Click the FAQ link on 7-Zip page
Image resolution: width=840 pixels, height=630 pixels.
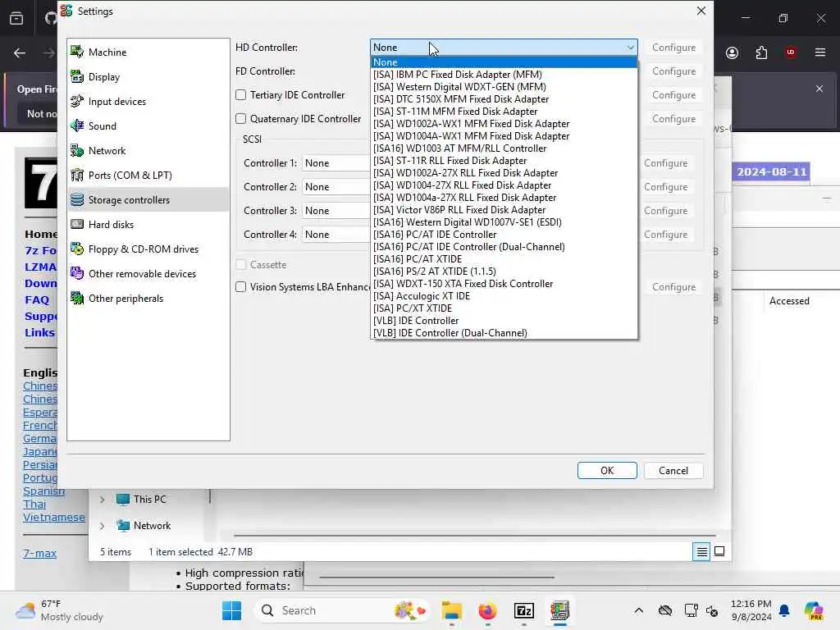coord(37,300)
